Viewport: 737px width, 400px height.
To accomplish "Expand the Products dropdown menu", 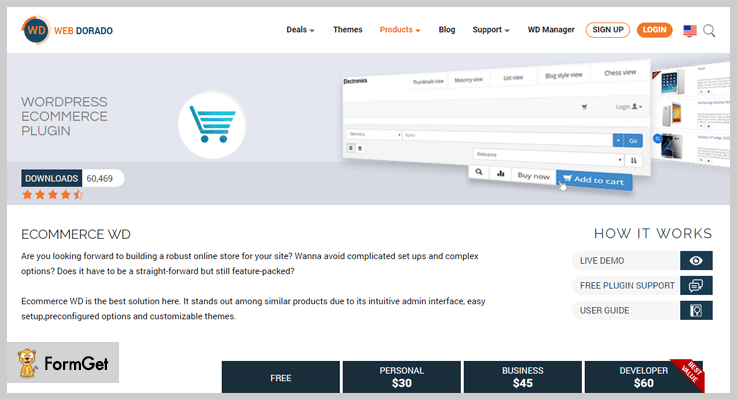I will (x=400, y=30).
